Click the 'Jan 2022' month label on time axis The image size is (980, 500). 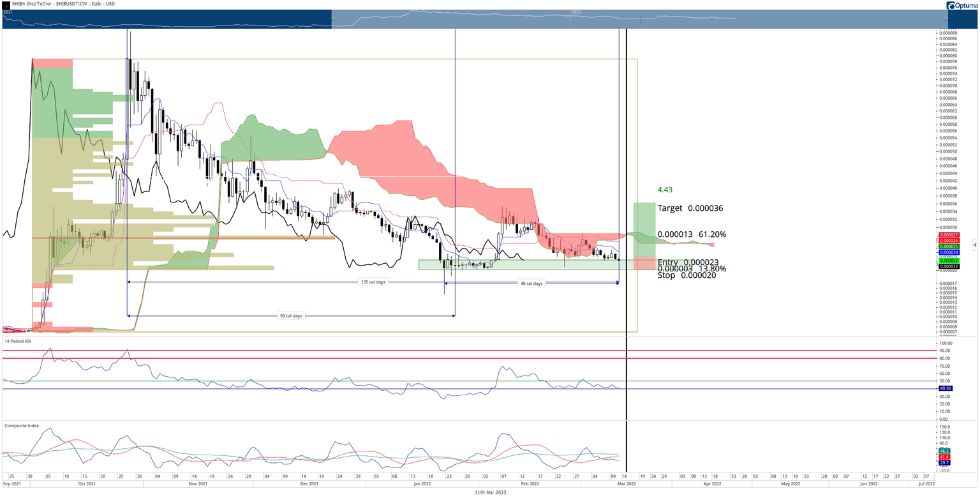point(422,484)
